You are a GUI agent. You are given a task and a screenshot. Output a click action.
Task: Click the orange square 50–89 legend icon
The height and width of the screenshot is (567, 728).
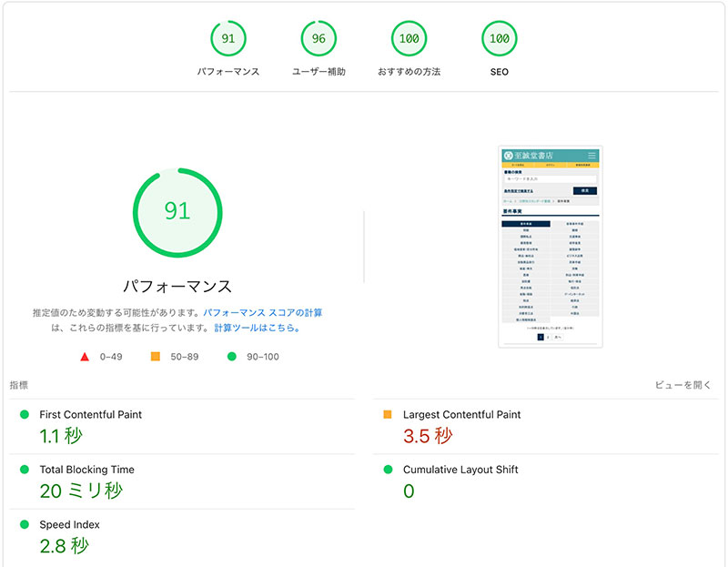pos(156,356)
